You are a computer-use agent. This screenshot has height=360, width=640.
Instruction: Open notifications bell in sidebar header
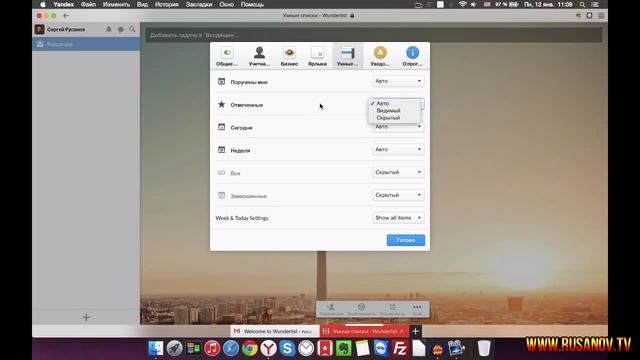[x=109, y=29]
